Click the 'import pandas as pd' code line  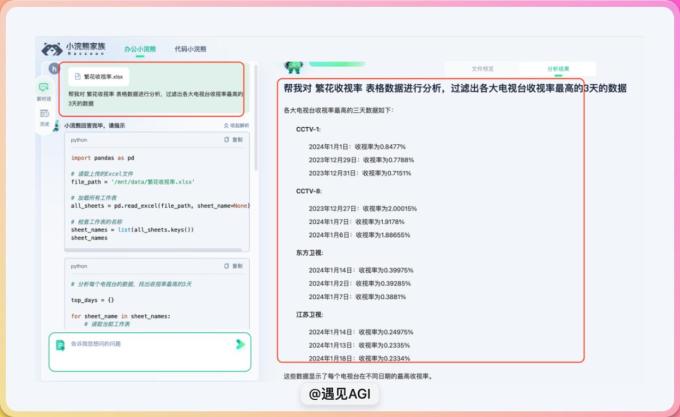103,158
